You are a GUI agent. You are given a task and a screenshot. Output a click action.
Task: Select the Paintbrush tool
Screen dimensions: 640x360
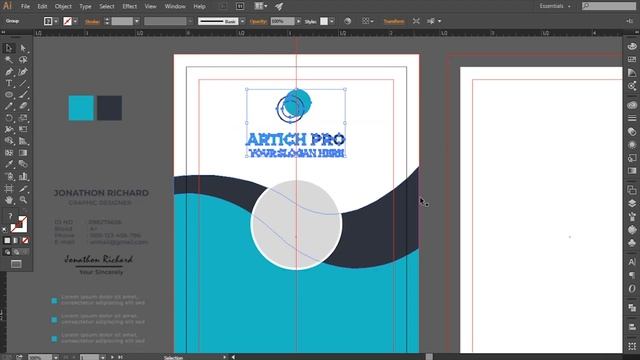coord(23,95)
